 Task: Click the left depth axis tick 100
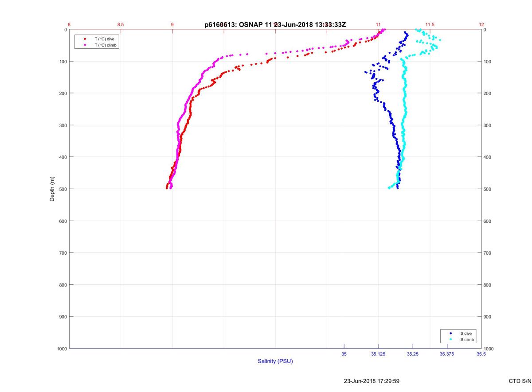coord(63,62)
